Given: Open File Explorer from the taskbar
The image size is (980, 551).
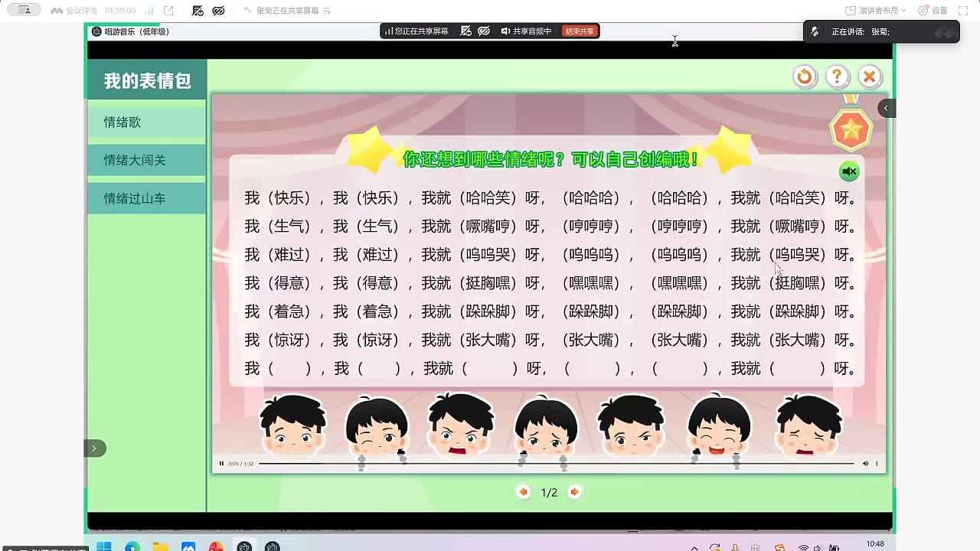Looking at the screenshot, I should pyautogui.click(x=160, y=546).
